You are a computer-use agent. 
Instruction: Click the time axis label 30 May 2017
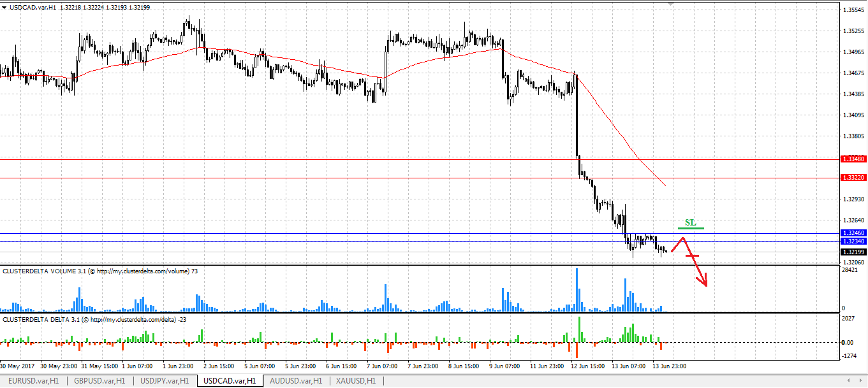18,367
